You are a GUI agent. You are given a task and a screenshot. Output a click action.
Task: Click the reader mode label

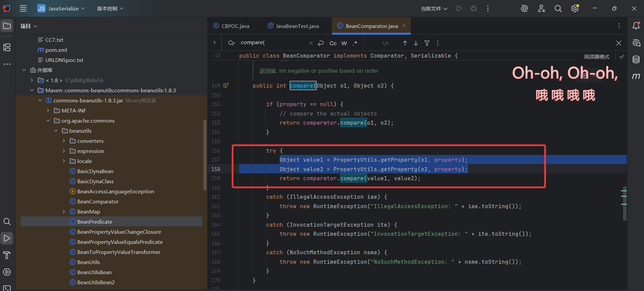point(596,57)
